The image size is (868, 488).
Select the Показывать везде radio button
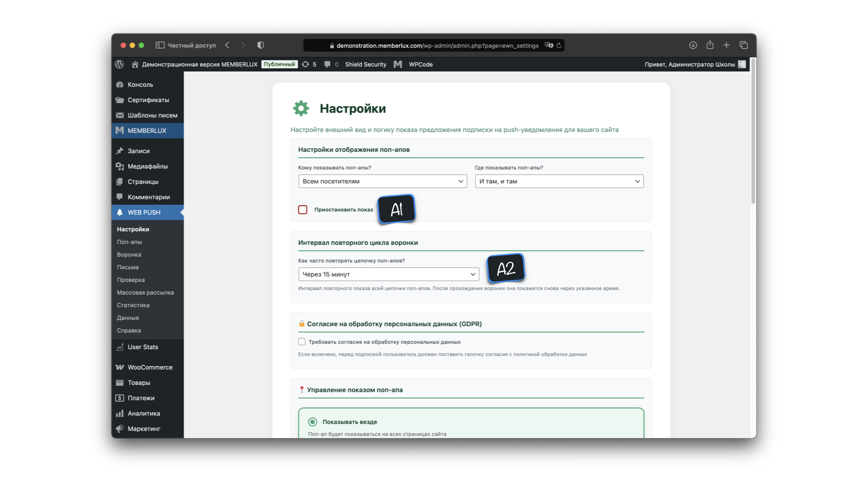click(312, 422)
